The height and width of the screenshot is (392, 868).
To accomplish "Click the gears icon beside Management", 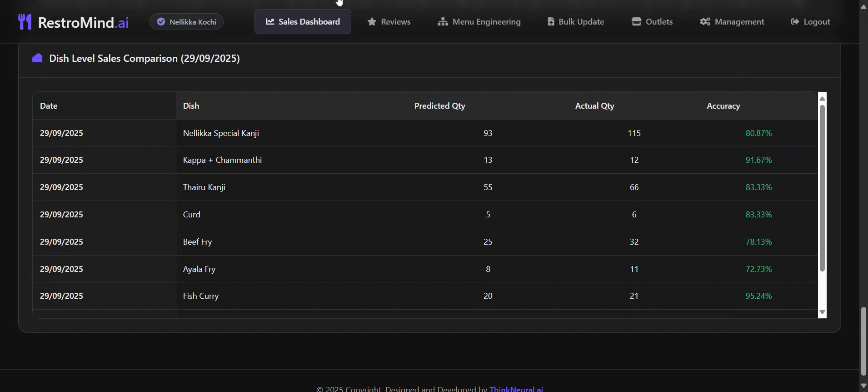I will tap(705, 21).
